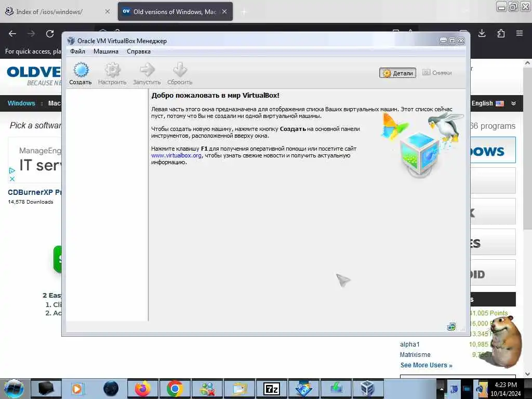Open the disc installer taskbar icon
The height and width of the screenshot is (399, 532).
pos(303,389)
